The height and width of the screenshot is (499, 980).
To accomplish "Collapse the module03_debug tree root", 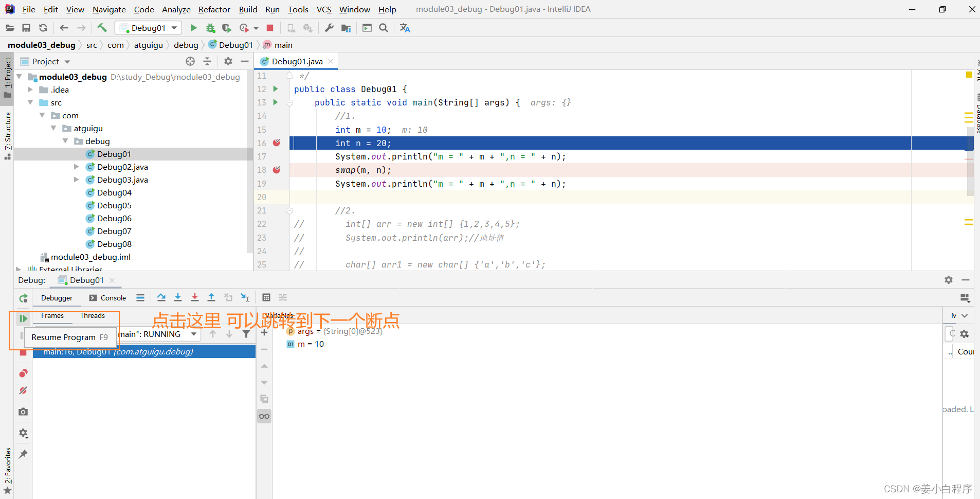I will [20, 77].
